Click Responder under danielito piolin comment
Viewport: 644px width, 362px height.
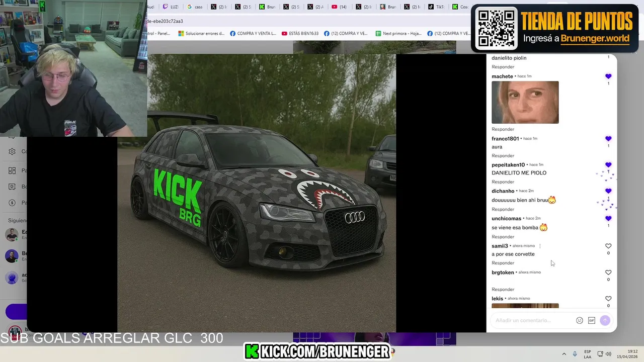click(503, 67)
